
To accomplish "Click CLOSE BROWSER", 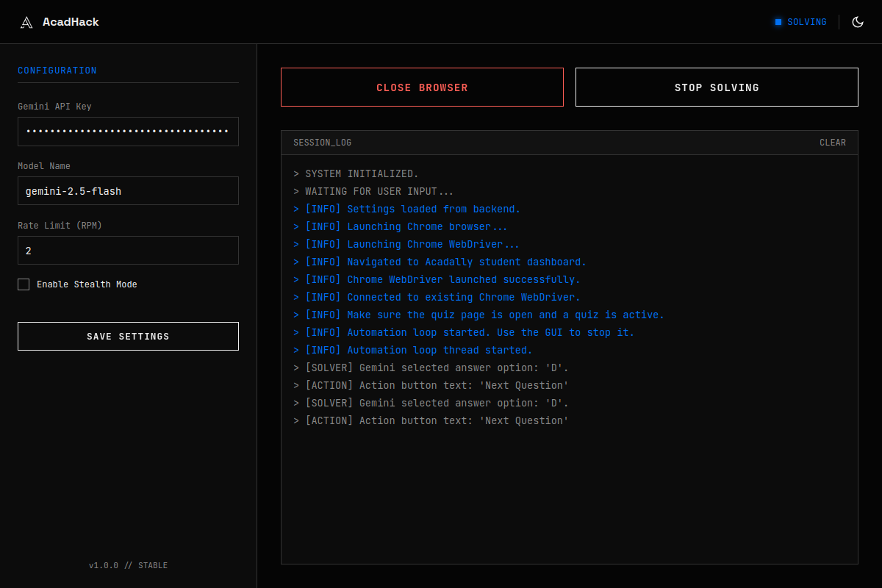I will [422, 87].
